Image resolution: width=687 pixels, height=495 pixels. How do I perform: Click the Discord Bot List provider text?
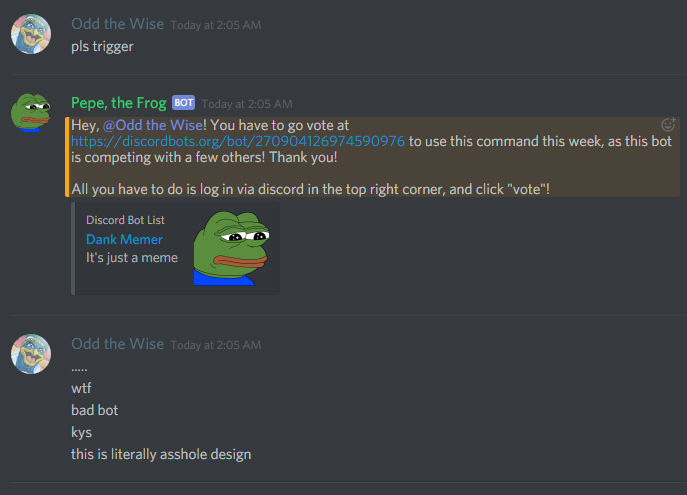pyautogui.click(x=125, y=220)
